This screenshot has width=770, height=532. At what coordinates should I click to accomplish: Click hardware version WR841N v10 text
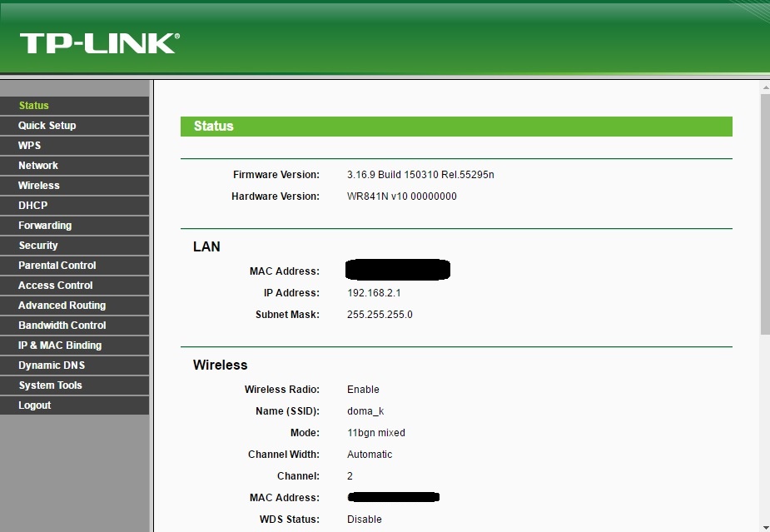(x=402, y=196)
